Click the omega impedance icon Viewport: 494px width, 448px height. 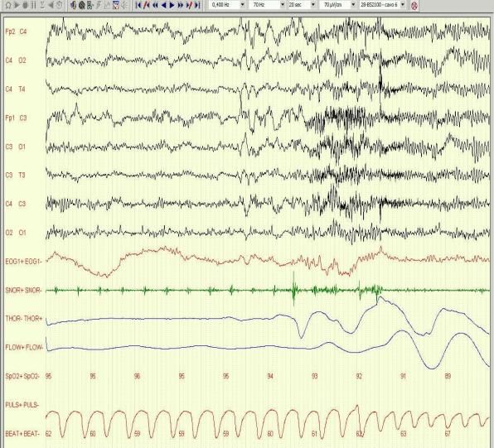pyautogui.click(x=8, y=5)
